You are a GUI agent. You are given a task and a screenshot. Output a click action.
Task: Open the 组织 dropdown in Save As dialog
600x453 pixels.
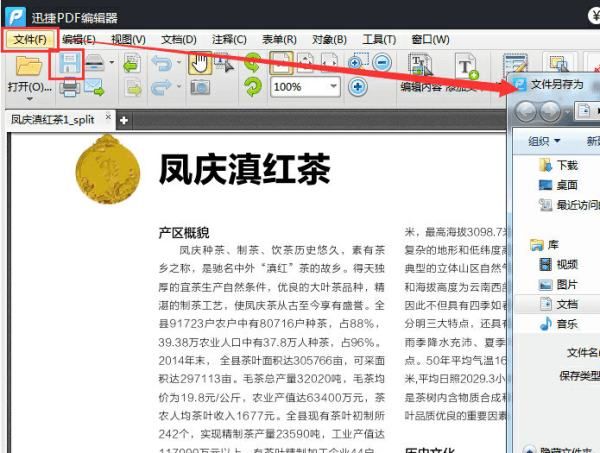(544, 141)
